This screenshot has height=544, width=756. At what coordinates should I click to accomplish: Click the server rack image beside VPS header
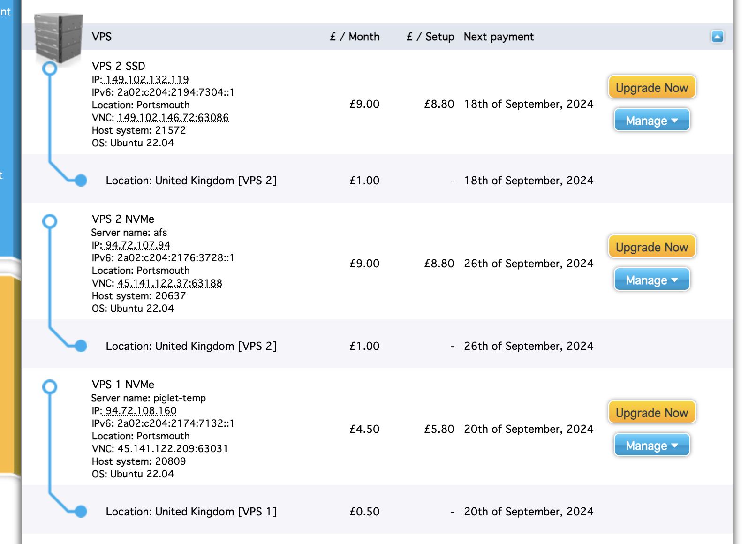click(59, 38)
